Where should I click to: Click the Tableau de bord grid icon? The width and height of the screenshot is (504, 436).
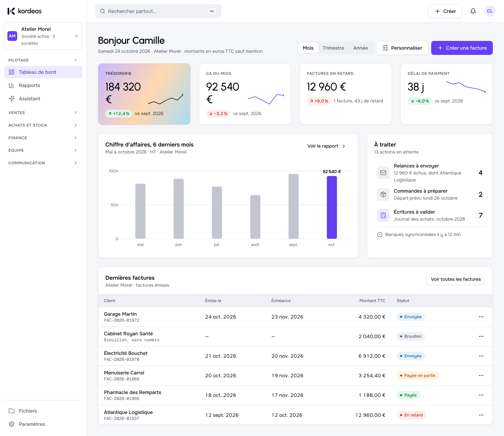[x=11, y=72]
